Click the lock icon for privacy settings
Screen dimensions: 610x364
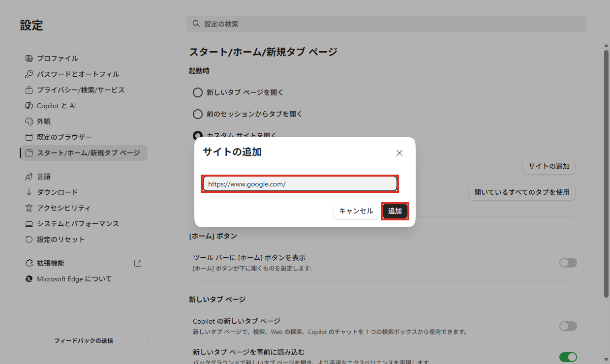(x=29, y=90)
